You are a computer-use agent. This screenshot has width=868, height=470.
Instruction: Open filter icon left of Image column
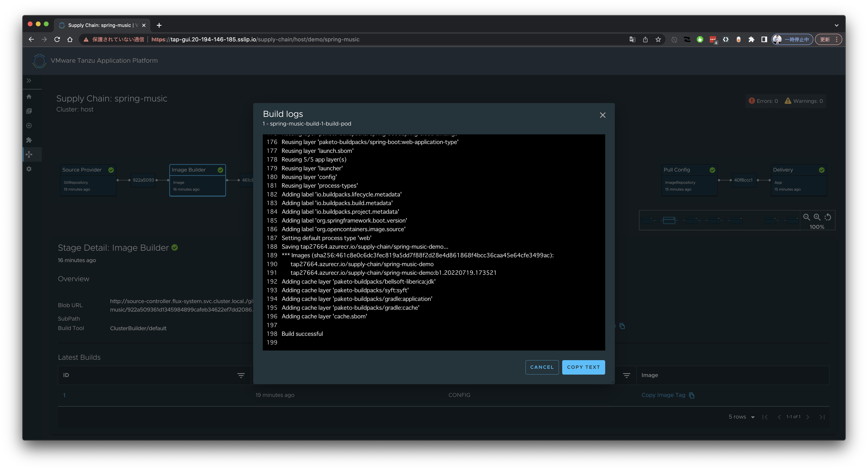coord(626,375)
